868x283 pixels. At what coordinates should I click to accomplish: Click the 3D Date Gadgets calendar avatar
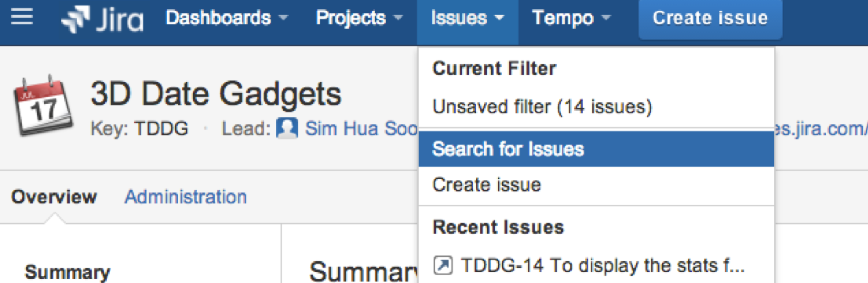(x=43, y=106)
